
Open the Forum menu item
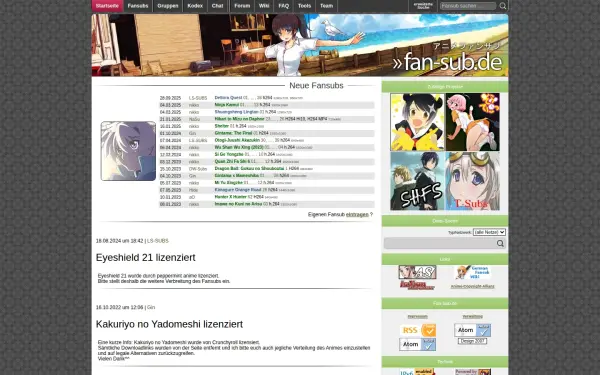pyautogui.click(x=242, y=6)
